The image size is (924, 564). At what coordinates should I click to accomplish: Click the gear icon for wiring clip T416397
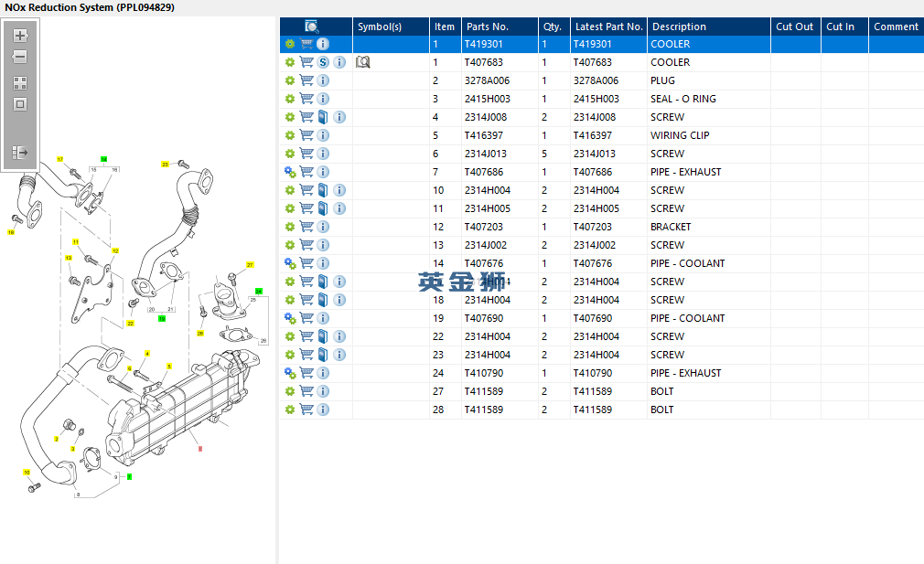(x=290, y=134)
